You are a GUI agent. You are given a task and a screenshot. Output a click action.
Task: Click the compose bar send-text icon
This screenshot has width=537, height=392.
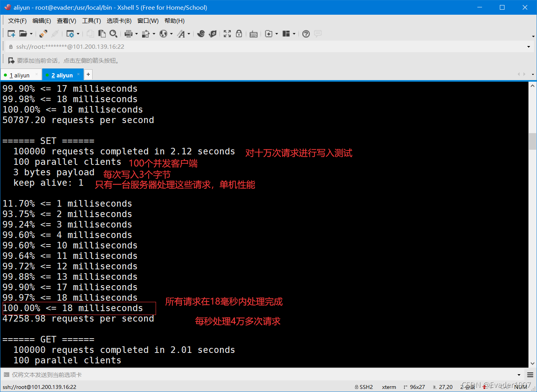click(6, 375)
